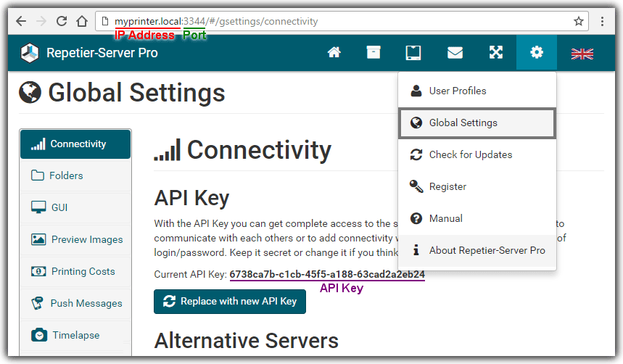Screen dimensions: 623x364
Task: Reload the page with the refresh icon
Action: click(x=62, y=21)
